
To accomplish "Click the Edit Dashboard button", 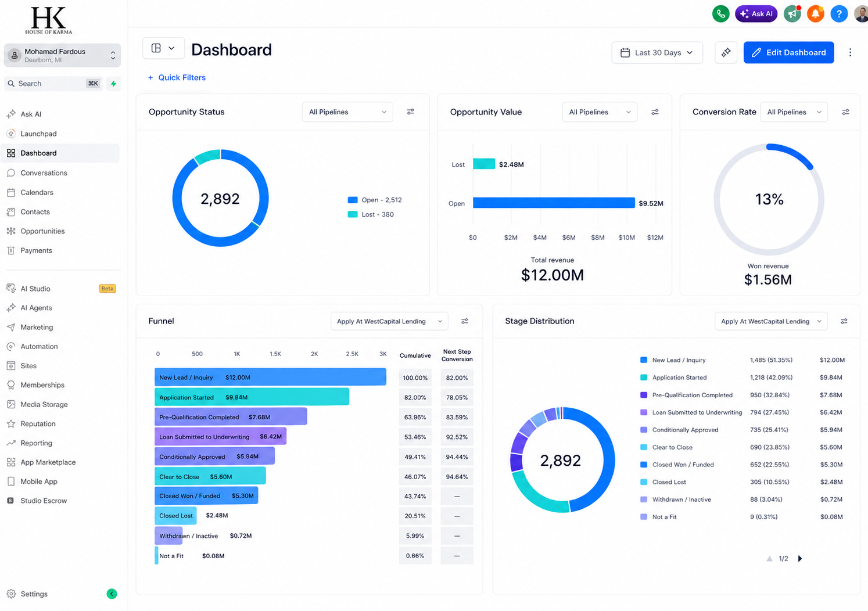I will 788,52.
